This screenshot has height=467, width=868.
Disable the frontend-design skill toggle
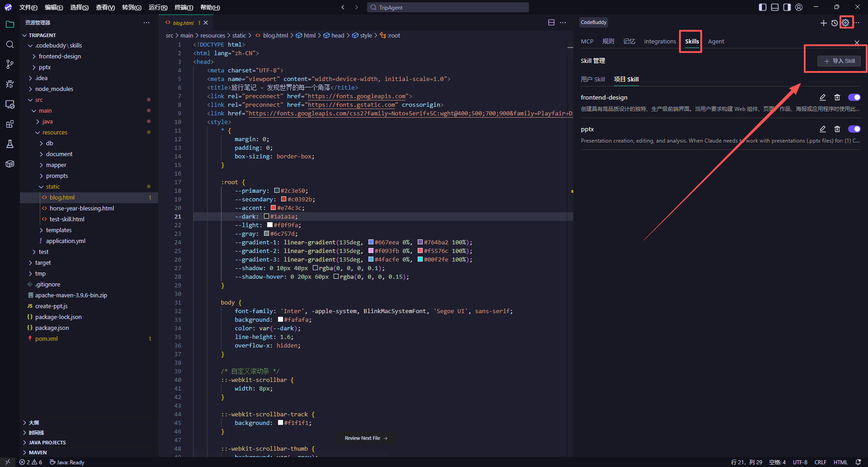(854, 97)
